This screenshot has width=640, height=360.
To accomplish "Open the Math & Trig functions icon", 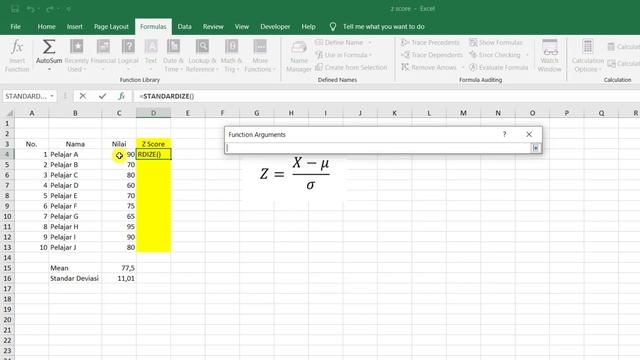I will click(x=231, y=47).
